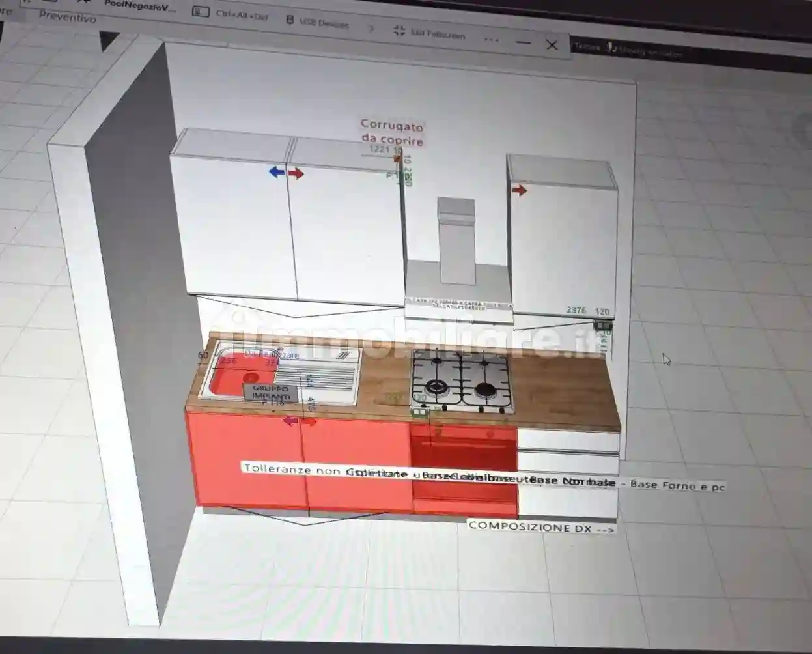Click the red right arrow beside the blue arrow
Image resolution: width=812 pixels, height=654 pixels.
(x=296, y=173)
